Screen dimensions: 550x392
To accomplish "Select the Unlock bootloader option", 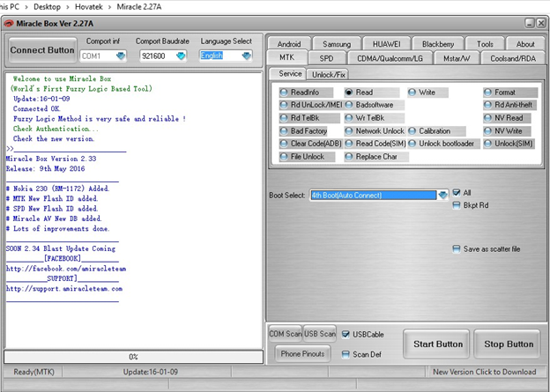I will [412, 144].
